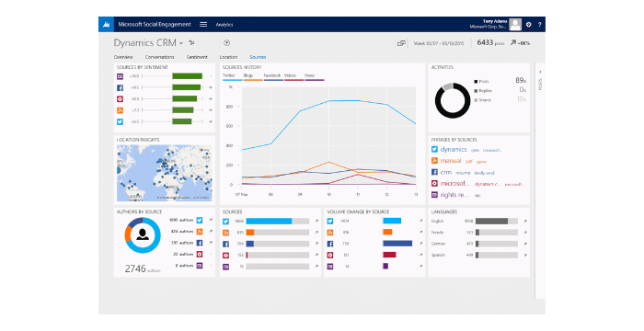Click Facebook icon in Volume Change by Source
This screenshot has height=331, width=644.
tap(330, 244)
